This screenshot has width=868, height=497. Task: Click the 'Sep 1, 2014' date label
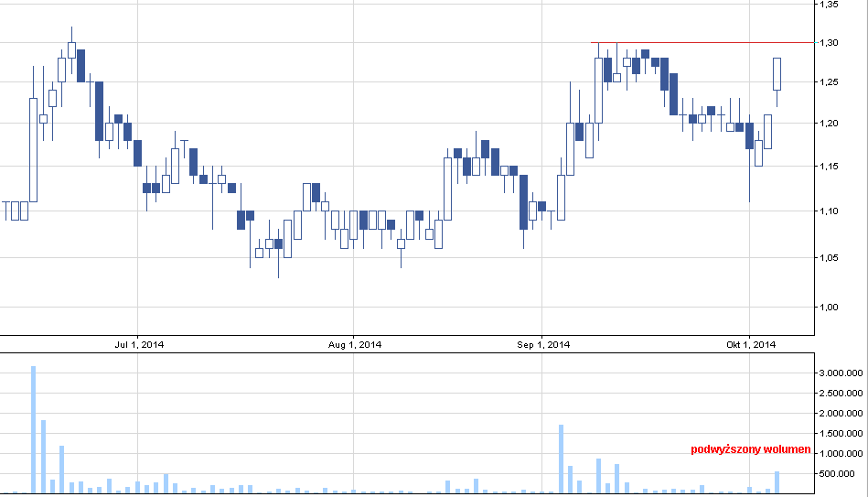[543, 345]
